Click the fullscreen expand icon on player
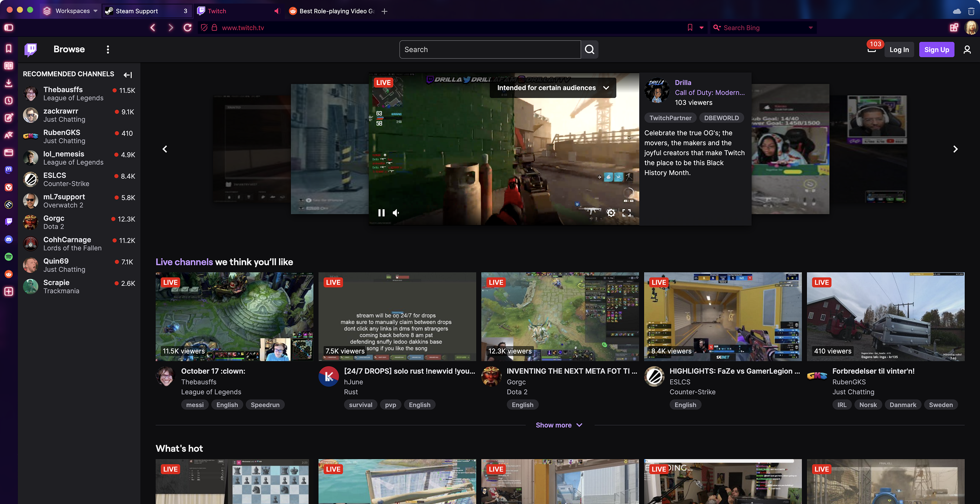Screen dimensions: 980x504 tap(626, 213)
